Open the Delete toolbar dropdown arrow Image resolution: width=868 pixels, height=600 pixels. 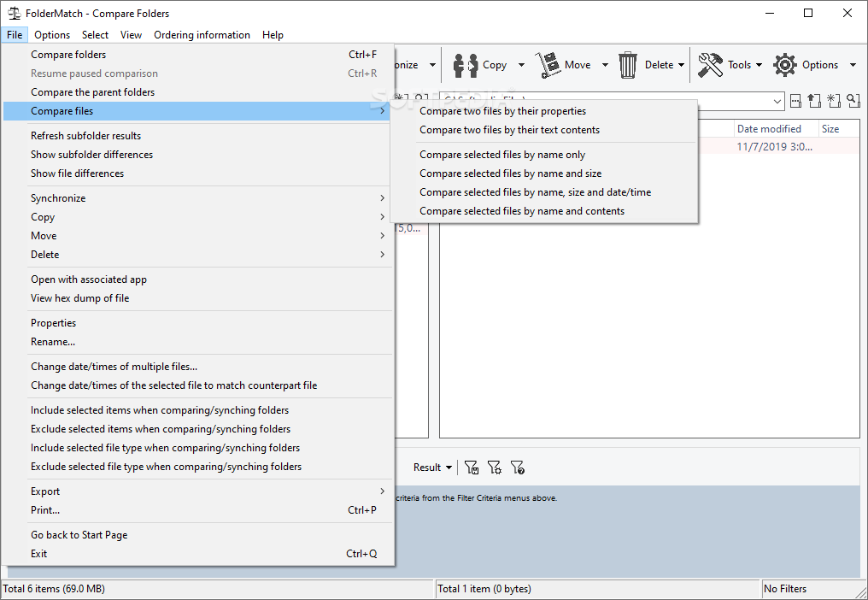click(682, 65)
